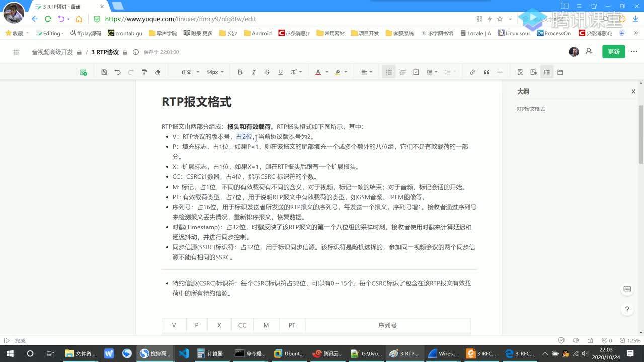
Task: Open the indent options dropdown
Action: pos(432,72)
